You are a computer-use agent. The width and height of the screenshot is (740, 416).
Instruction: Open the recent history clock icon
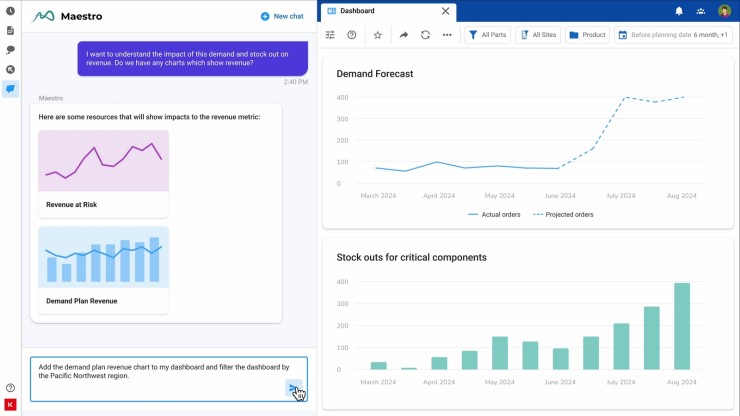point(10,11)
